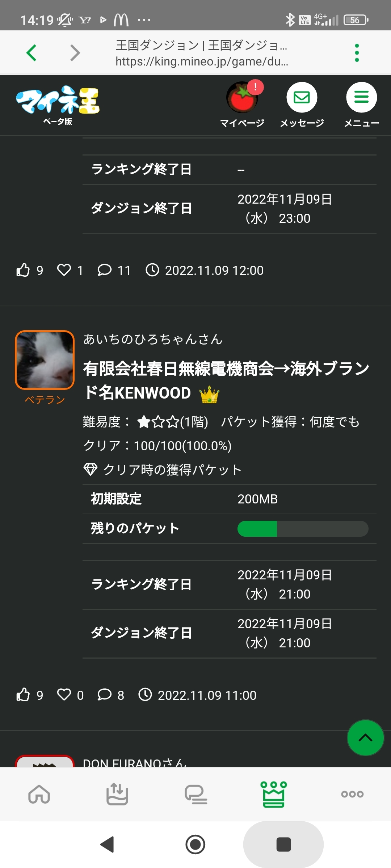The width and height of the screenshot is (391, 868).
Task: Tap thumbs-up on the 12:00 post
Action: (23, 270)
